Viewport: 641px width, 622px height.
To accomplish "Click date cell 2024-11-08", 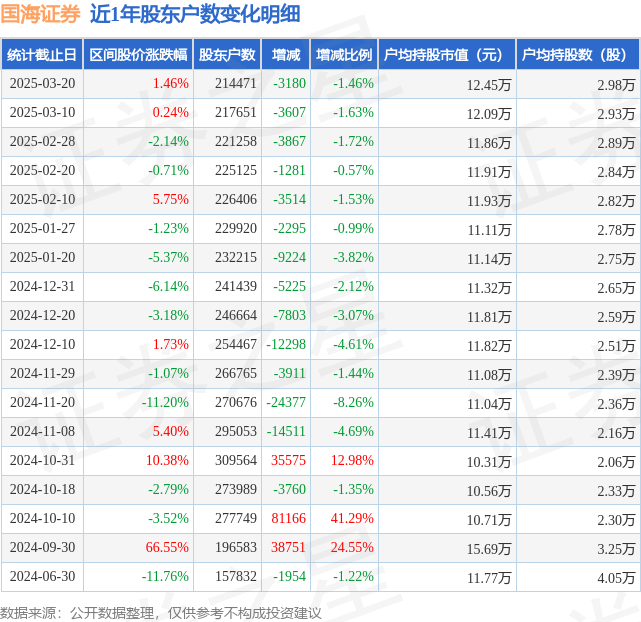I will [x=43, y=432].
